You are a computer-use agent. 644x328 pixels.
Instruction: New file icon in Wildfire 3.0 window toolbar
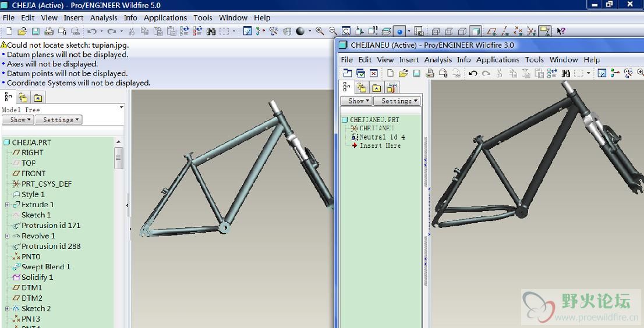coord(390,73)
